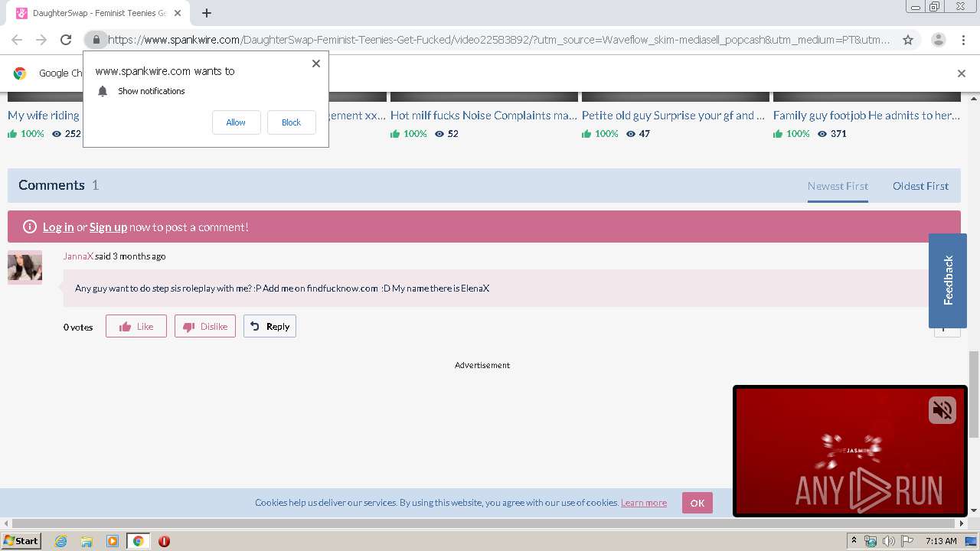Image resolution: width=980 pixels, height=551 pixels.
Task: Click the site padlock icon
Action: point(96,40)
